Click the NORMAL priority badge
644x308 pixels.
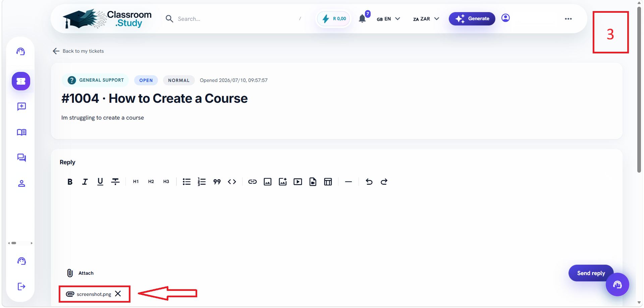click(x=179, y=80)
